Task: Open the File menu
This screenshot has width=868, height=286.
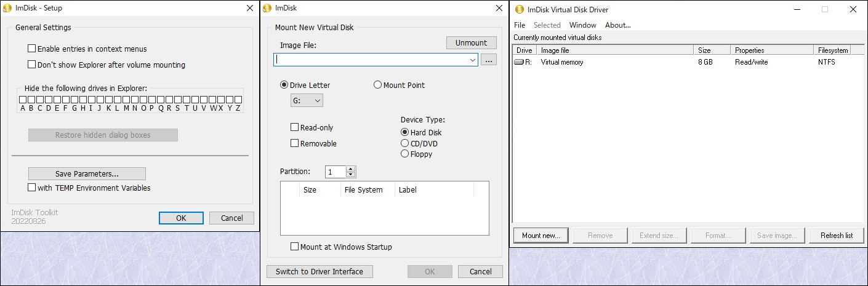Action: coord(520,25)
